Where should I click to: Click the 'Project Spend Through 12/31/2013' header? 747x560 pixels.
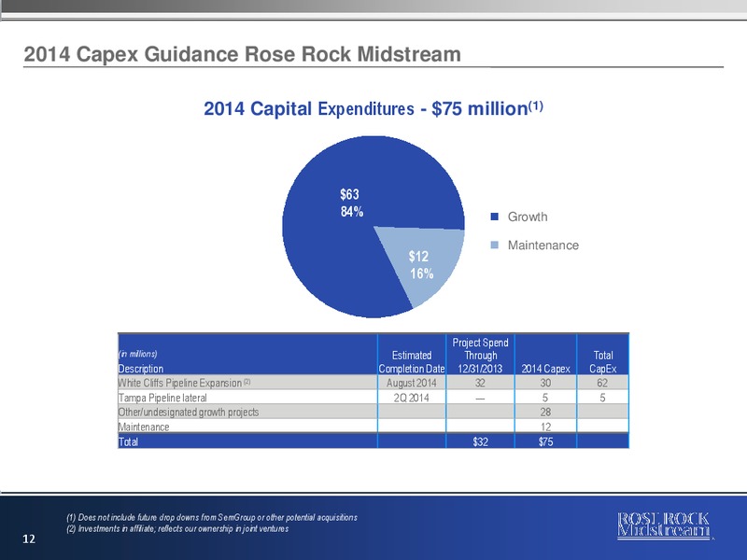[x=480, y=356]
